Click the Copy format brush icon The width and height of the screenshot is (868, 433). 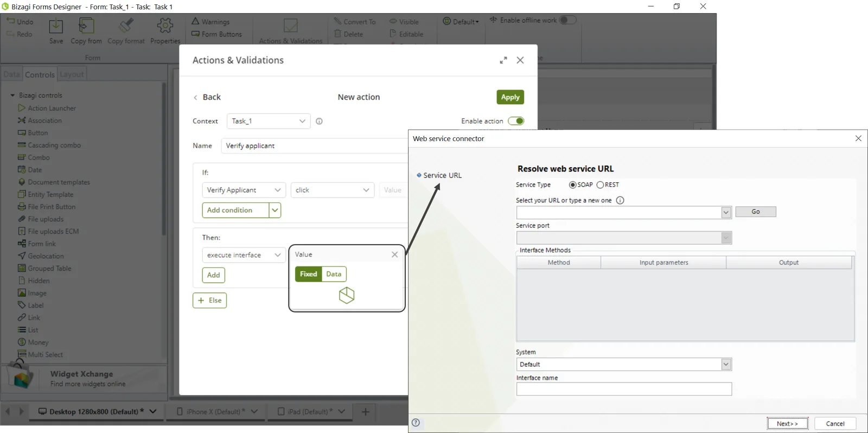[x=126, y=26]
